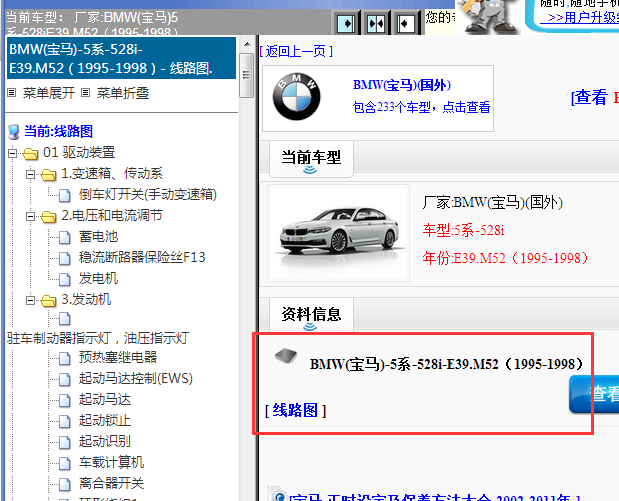Click the page icon beside 车载计算机
This screenshot has width=619, height=501.
[65, 463]
